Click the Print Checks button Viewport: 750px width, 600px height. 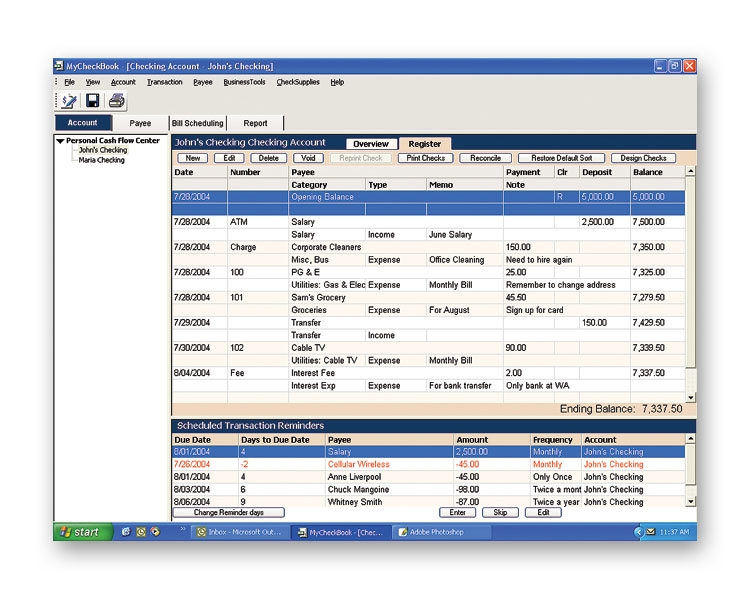point(426,158)
